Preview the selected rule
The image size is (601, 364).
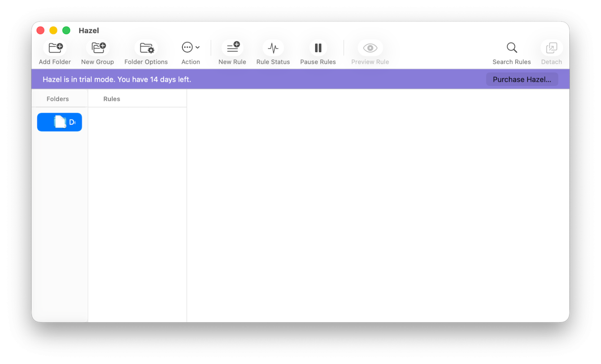(x=370, y=47)
